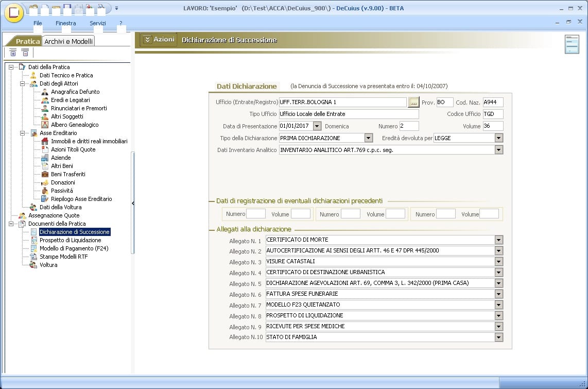
Task: Click the Cod. Naz. field A944
Action: (493, 102)
